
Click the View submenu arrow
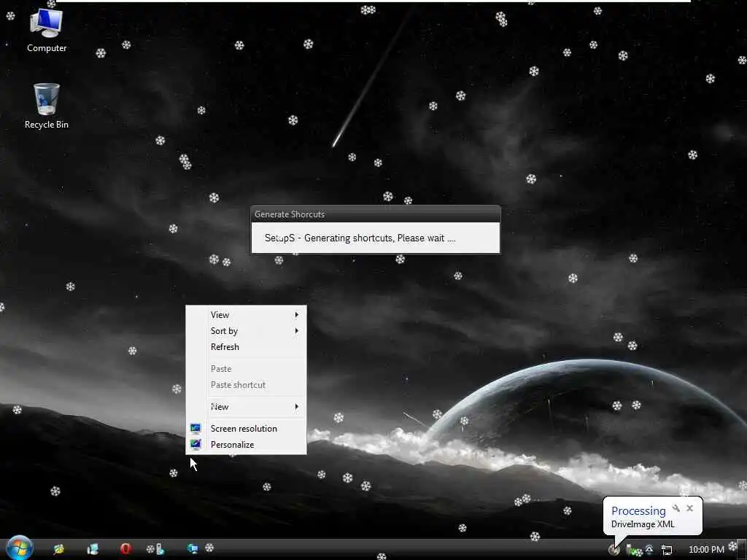point(297,315)
